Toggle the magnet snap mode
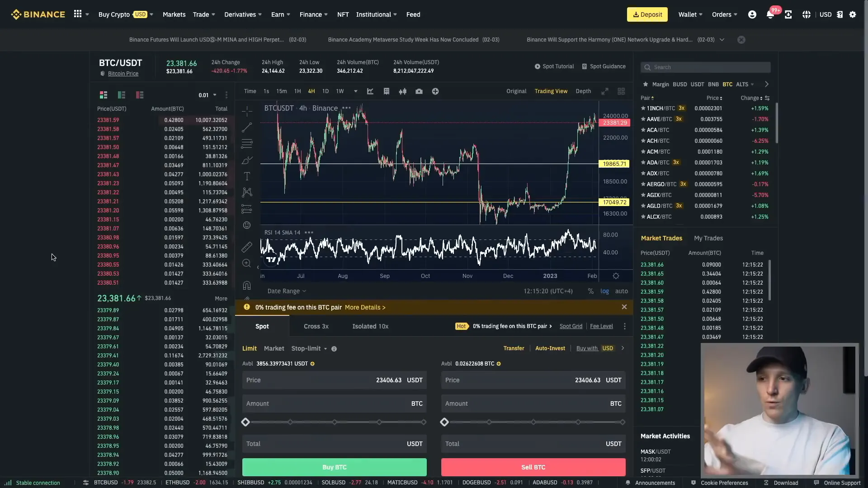The image size is (868, 488). [x=247, y=285]
